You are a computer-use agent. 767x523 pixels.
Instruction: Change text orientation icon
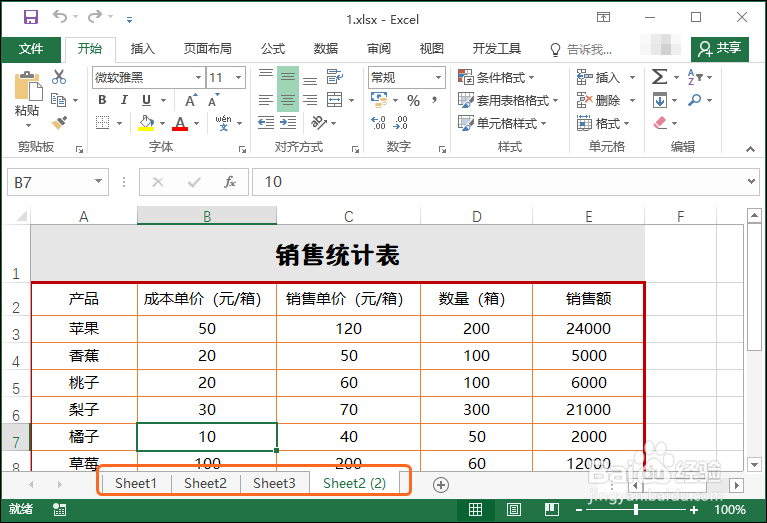pyautogui.click(x=318, y=122)
